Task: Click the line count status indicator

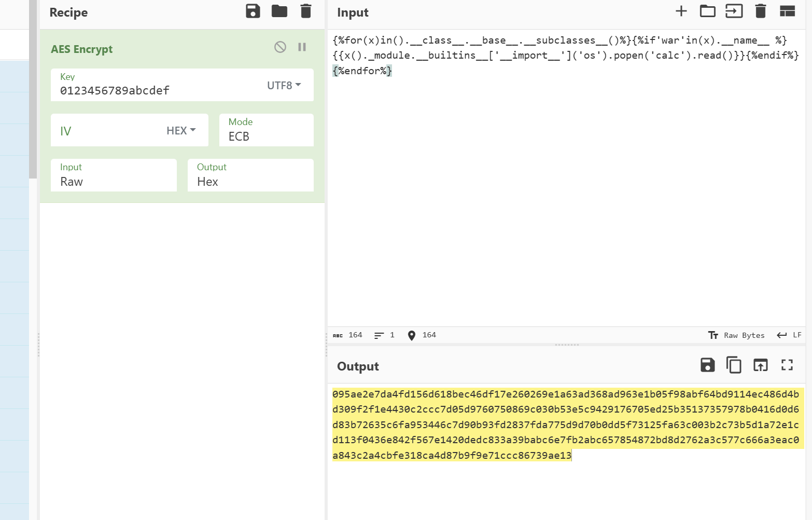Action: 385,335
